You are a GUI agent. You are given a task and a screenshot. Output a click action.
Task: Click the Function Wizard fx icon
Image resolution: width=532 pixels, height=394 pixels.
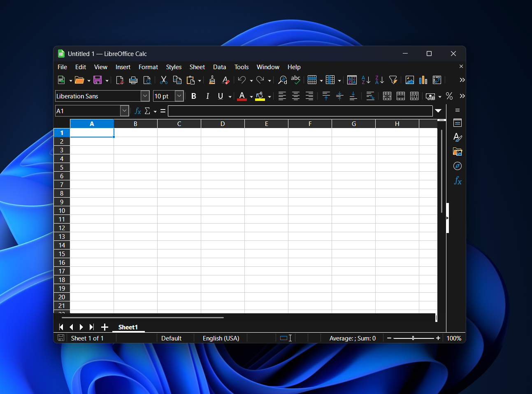click(138, 111)
